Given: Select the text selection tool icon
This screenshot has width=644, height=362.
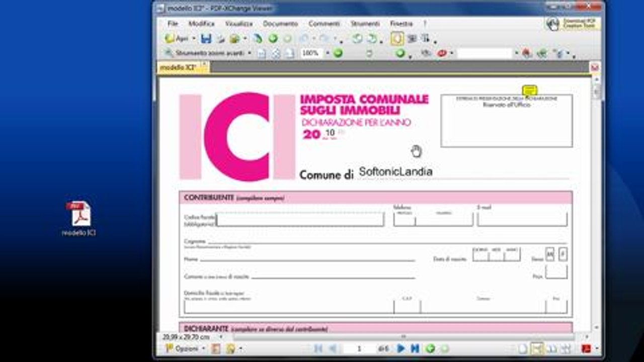Looking at the screenshot, I should [426, 39].
